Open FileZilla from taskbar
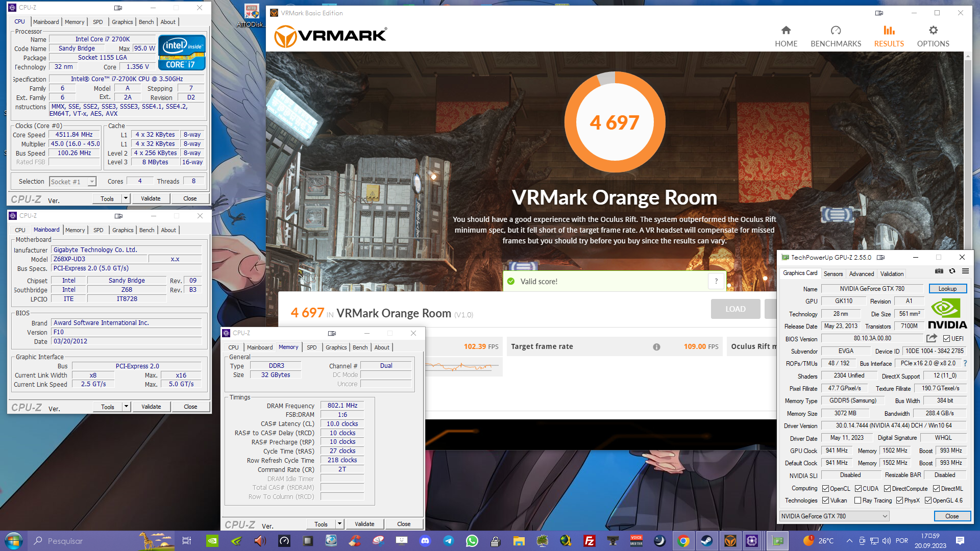Image resolution: width=980 pixels, height=551 pixels. point(589,541)
